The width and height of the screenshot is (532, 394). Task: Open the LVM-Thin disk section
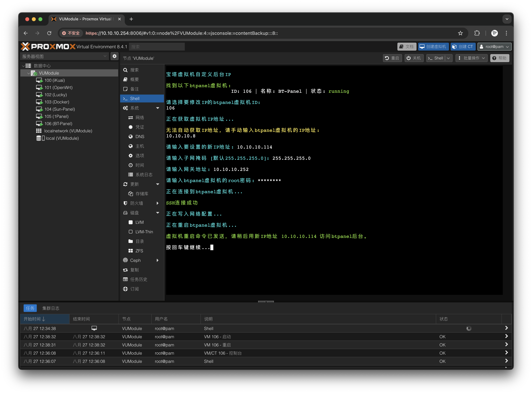(144, 232)
